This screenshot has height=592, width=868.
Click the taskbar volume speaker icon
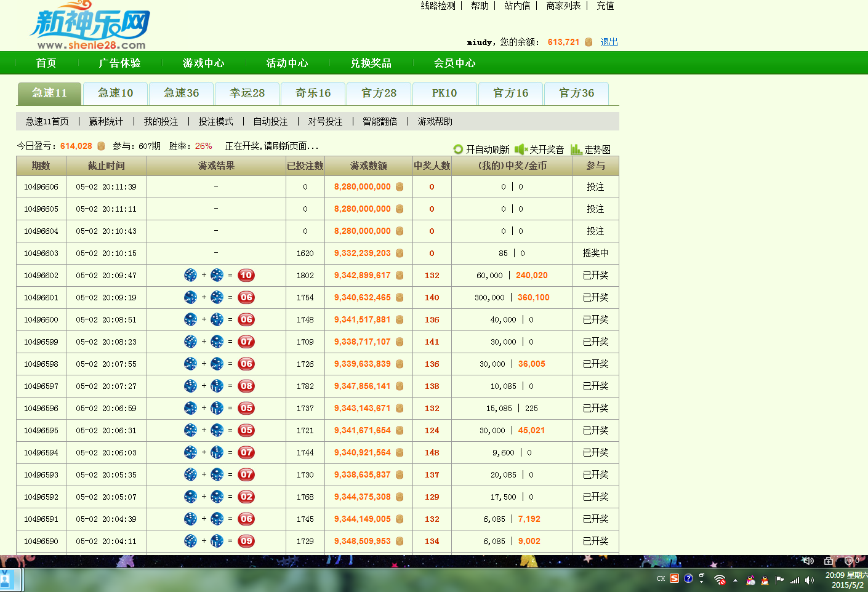[810, 580]
